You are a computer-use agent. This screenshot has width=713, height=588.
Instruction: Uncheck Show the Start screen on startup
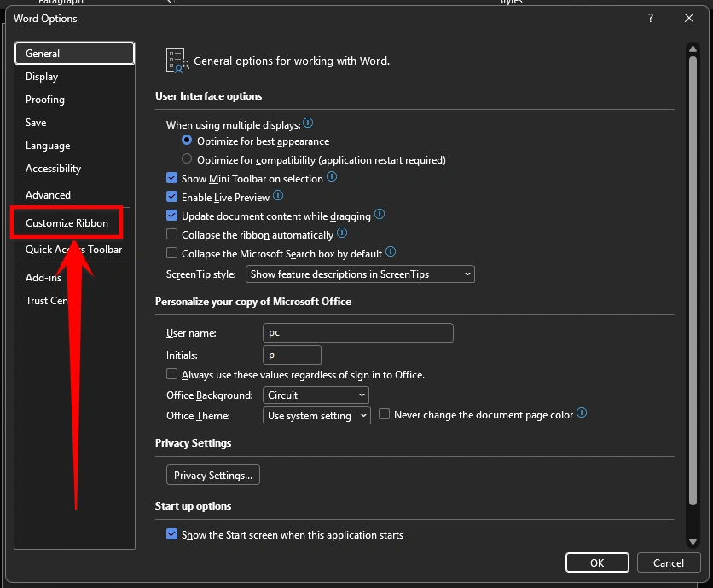(171, 534)
